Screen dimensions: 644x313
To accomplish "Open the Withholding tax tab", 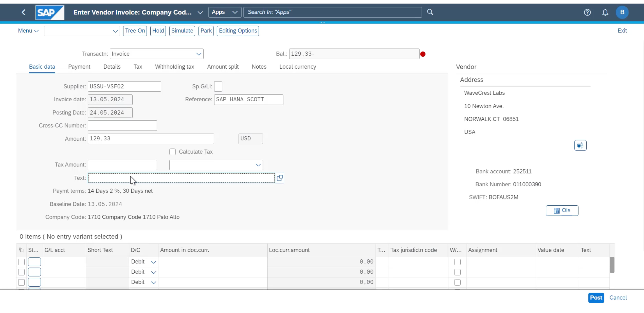I will [x=174, y=67].
